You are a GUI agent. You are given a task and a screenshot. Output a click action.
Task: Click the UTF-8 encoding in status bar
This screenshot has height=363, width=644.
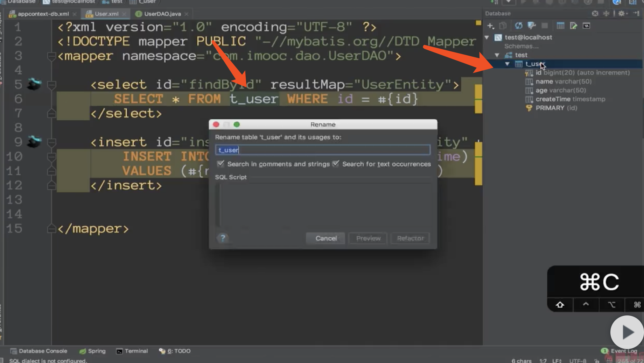(x=577, y=361)
